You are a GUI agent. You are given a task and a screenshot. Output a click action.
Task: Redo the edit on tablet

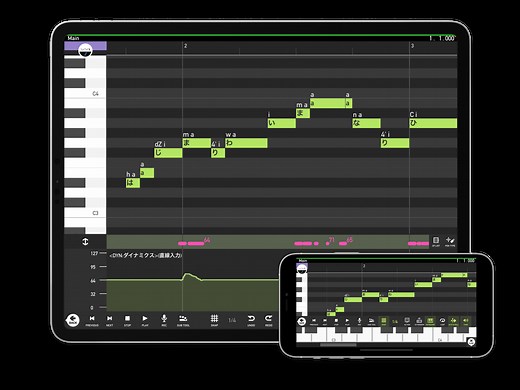coord(269,320)
